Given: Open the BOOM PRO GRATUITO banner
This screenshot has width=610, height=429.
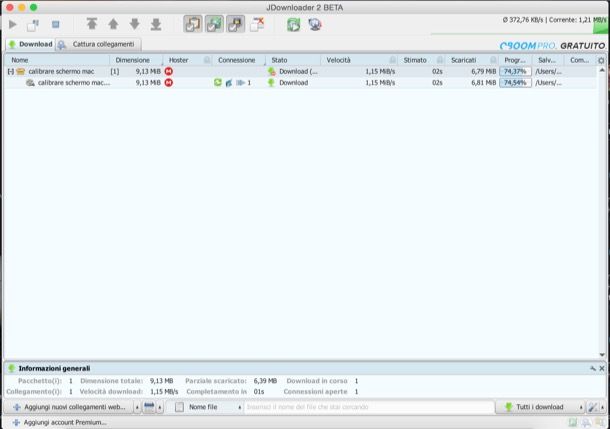Looking at the screenshot, I should 552,46.
